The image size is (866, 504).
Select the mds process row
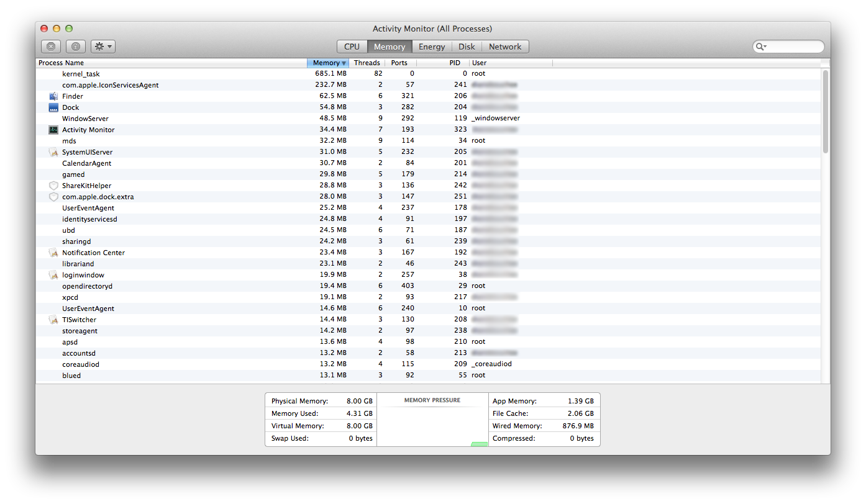coord(429,141)
